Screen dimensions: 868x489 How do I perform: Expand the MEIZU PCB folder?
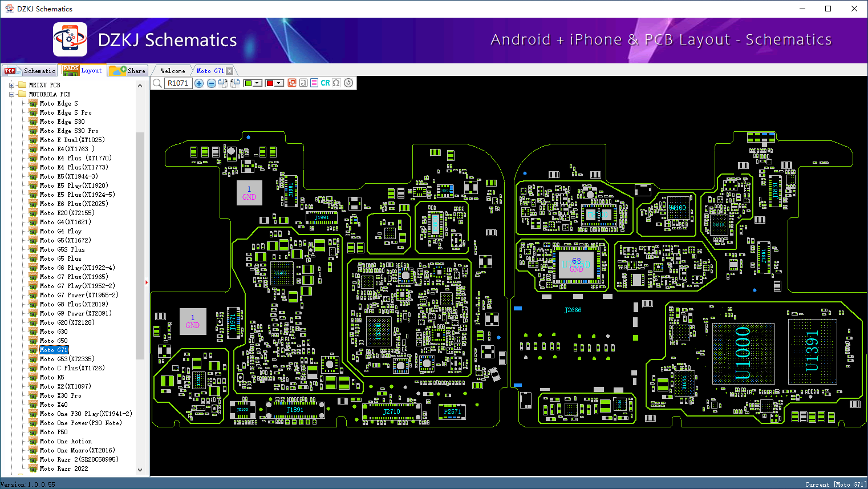click(11, 85)
